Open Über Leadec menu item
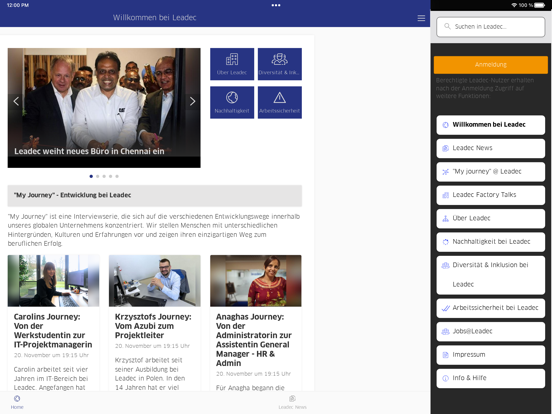 coord(491,218)
